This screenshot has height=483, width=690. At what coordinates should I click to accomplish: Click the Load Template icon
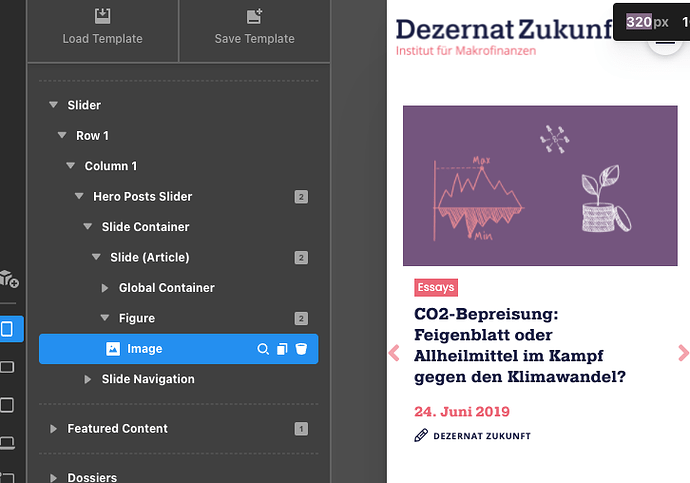pyautogui.click(x=103, y=16)
